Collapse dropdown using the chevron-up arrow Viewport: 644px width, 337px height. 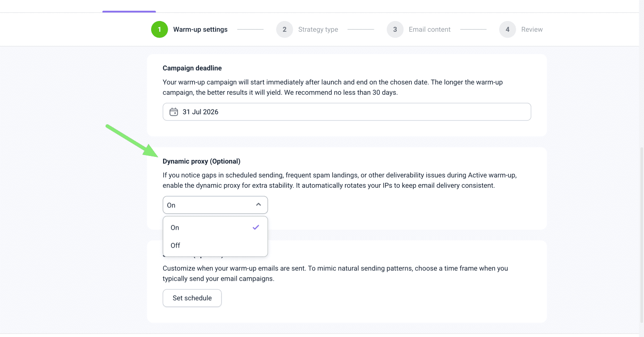coord(258,205)
